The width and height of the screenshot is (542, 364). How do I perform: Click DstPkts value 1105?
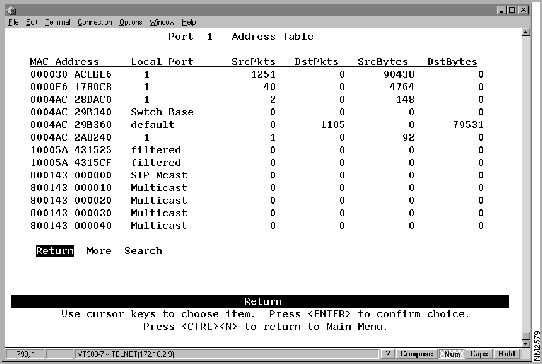333,124
